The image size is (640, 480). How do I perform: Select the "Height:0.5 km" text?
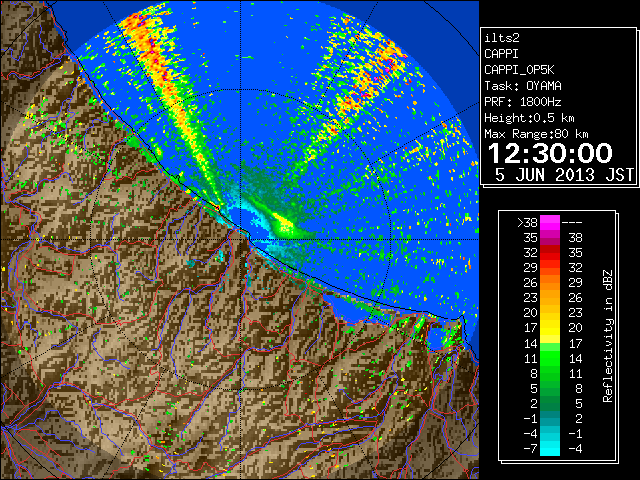point(529,118)
